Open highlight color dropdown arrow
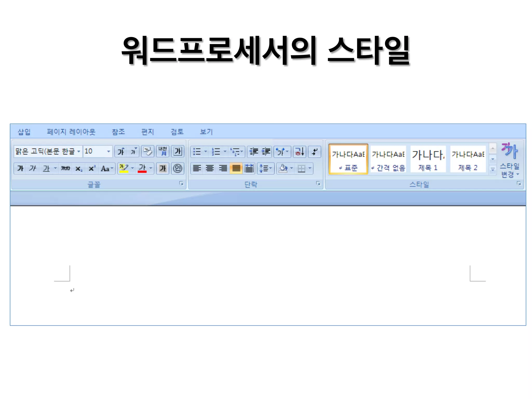This screenshot has height=399, width=532. (132, 168)
